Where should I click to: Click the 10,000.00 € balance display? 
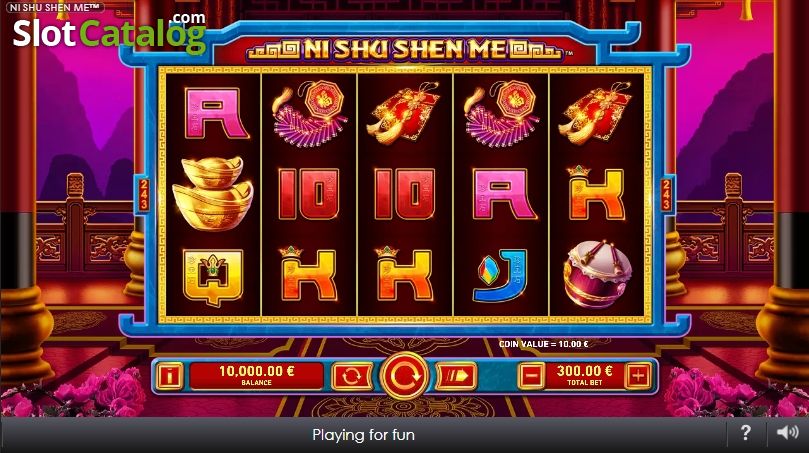(x=256, y=376)
